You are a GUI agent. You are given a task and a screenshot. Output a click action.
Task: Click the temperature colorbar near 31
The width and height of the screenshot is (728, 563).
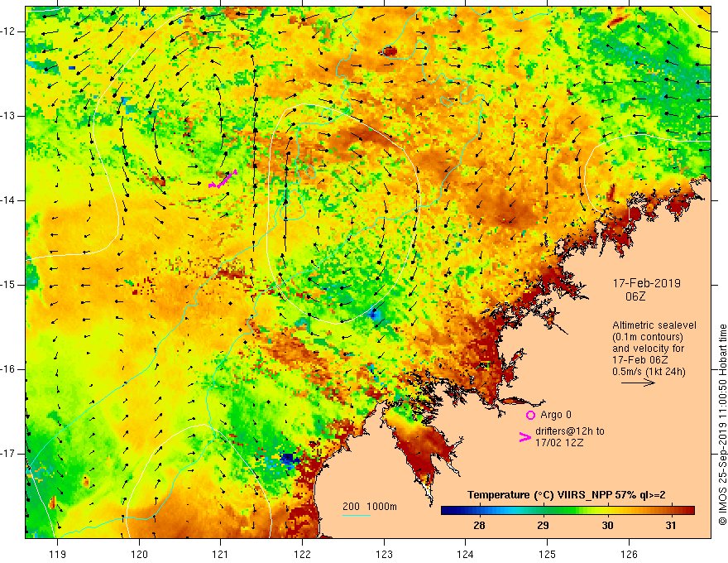(x=670, y=511)
